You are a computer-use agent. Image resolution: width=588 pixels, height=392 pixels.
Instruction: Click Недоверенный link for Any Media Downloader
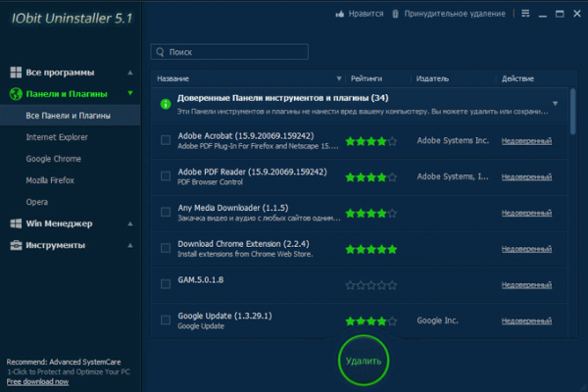526,213
